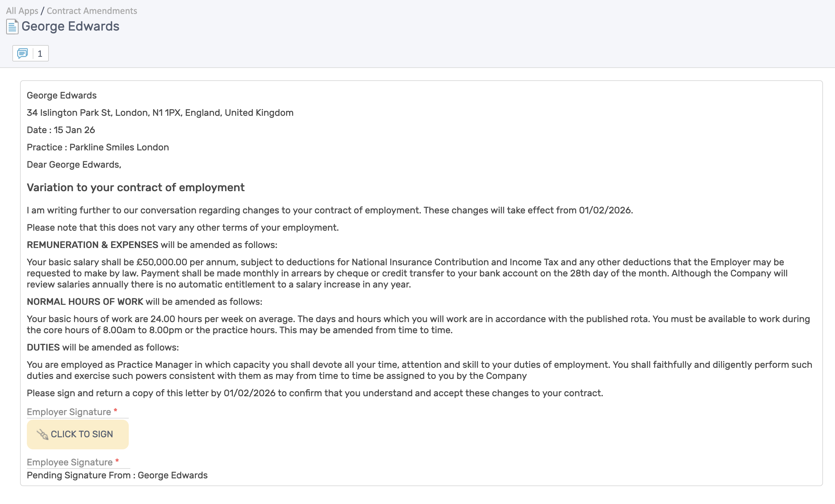Click the document icon beside George Edwards title

[x=12, y=27]
